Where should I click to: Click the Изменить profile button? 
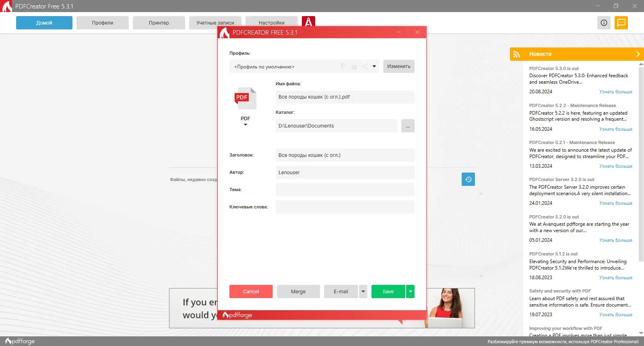tap(399, 66)
